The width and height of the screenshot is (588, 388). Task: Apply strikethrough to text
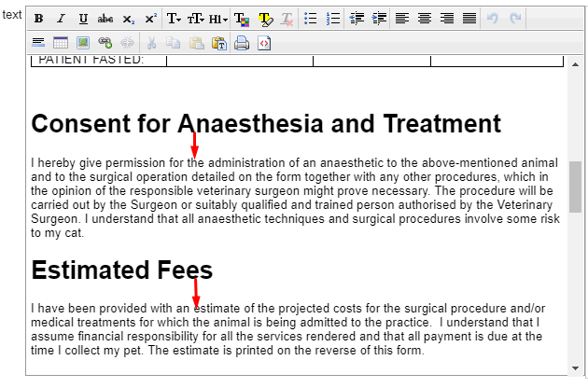click(x=105, y=19)
